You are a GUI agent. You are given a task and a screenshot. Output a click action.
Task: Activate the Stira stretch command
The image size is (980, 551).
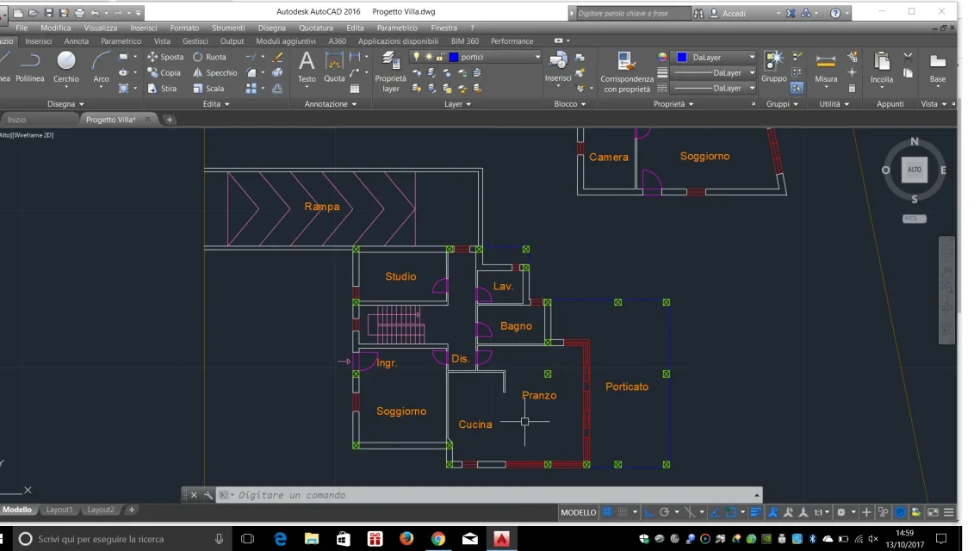click(162, 88)
